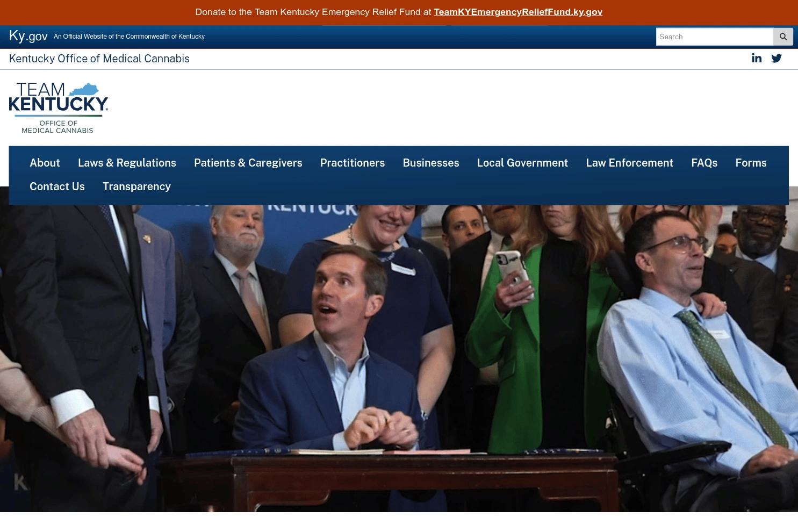This screenshot has height=532, width=798.
Task: Click the search magnifying glass icon
Action: coord(783,37)
